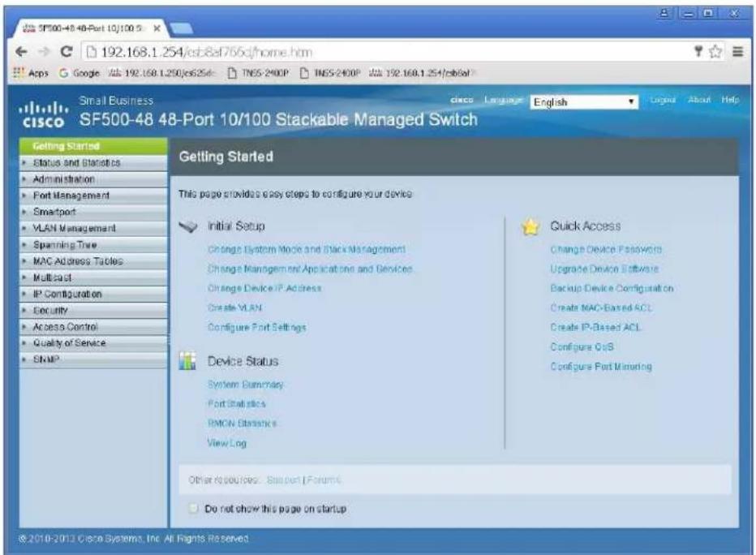Open Quality of Service sidebar item

point(93,343)
